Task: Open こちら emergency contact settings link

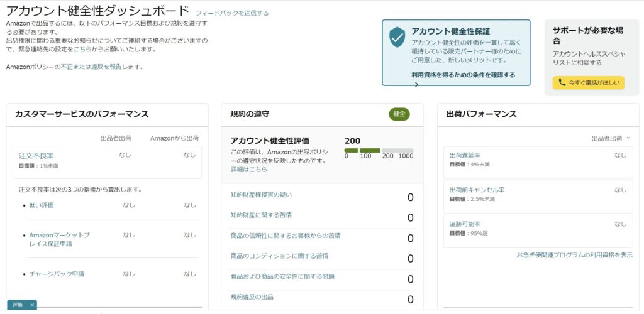Action: click(82, 49)
